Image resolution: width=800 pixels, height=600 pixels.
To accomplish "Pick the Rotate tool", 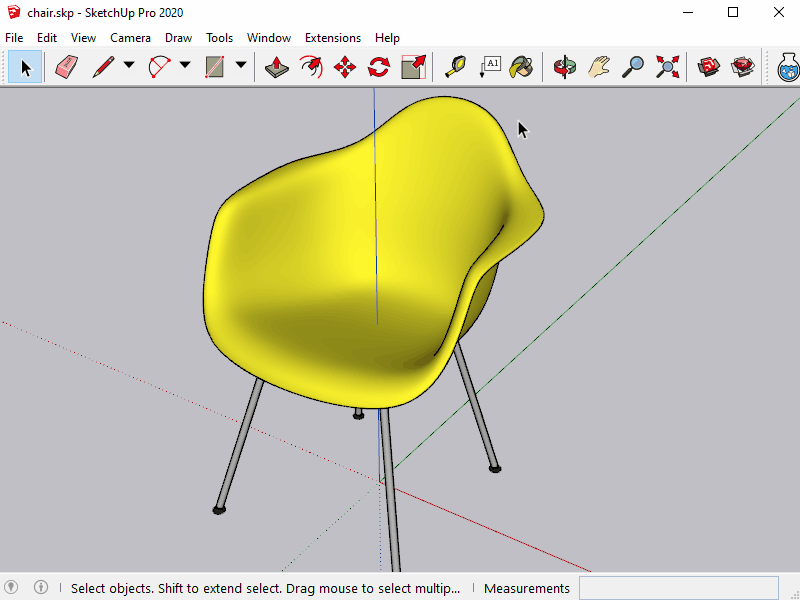I will 379,67.
